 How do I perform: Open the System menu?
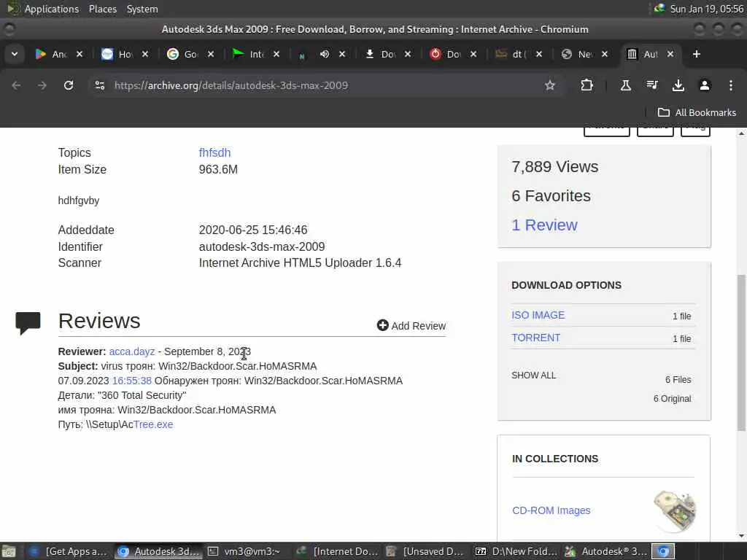coord(142,9)
